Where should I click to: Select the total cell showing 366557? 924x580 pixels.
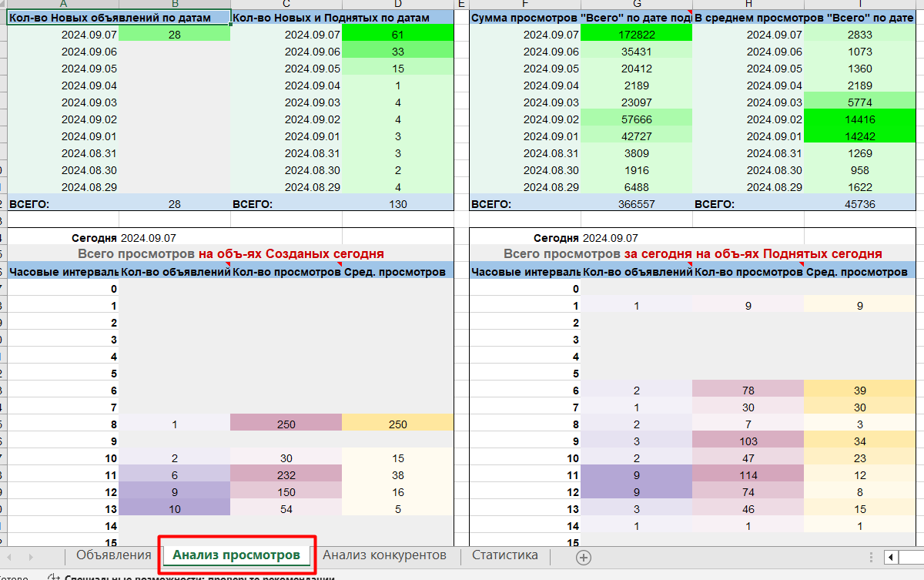coord(635,204)
